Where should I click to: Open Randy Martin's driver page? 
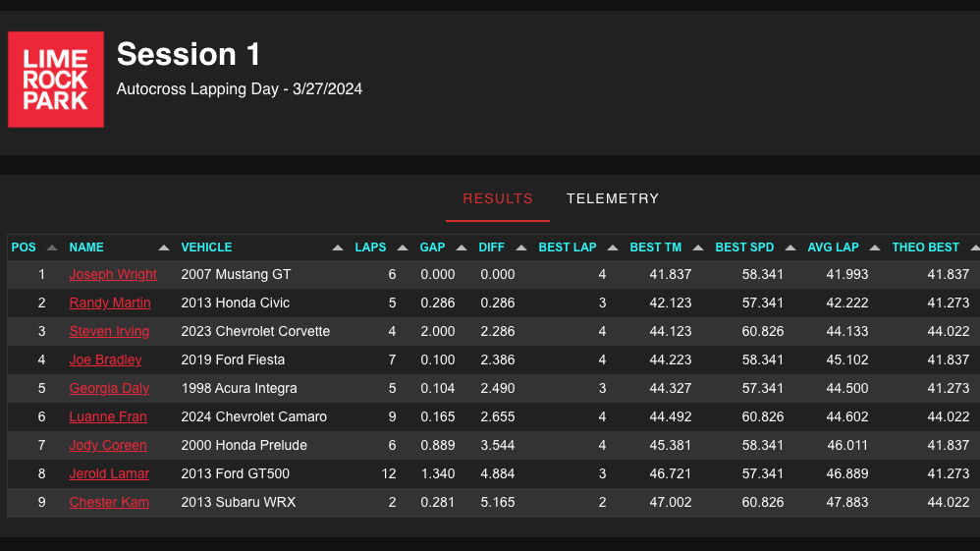pos(110,303)
